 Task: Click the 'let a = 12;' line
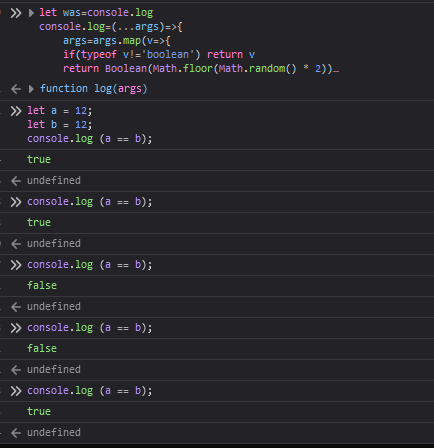point(60,111)
